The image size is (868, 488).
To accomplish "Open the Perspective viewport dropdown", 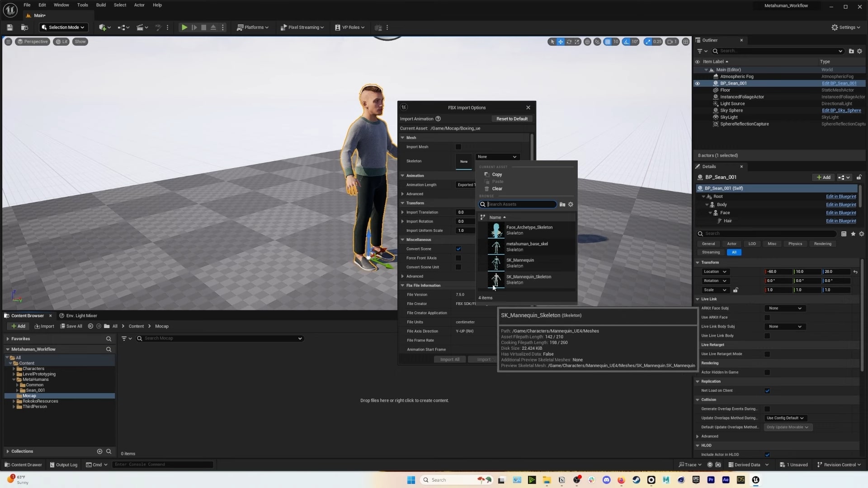I will 32,42.
